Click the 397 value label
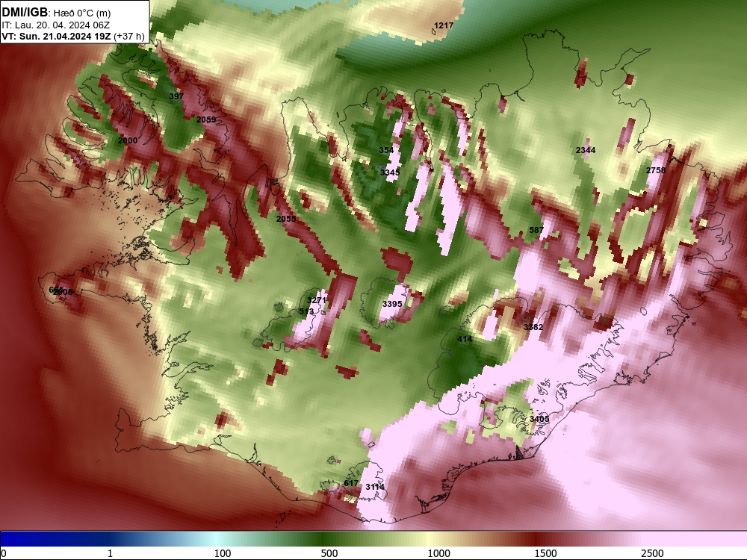Screen dimensions: 747x560 click(176, 96)
